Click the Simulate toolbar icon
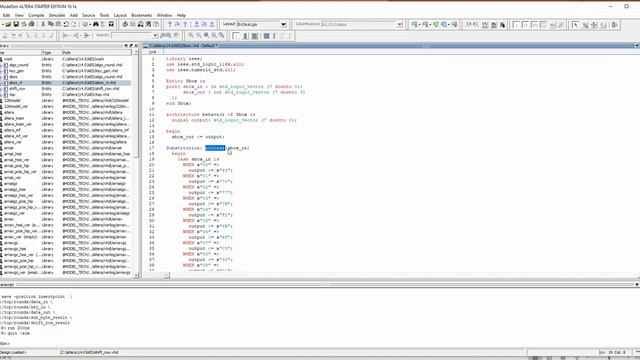 pos(140,24)
